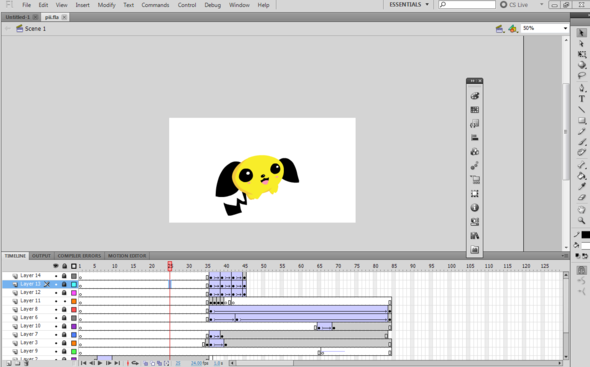Click the search input field

point(467,5)
